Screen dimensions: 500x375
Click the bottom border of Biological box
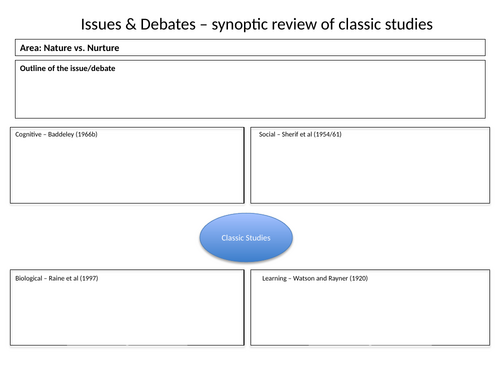click(x=127, y=345)
